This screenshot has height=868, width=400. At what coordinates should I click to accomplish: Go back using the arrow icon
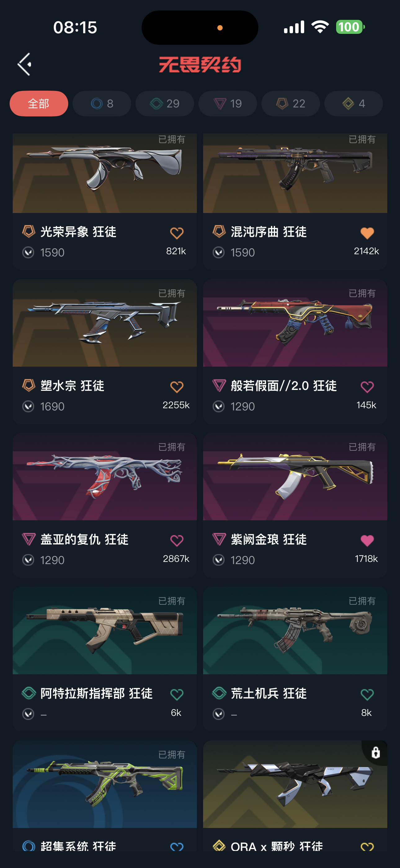(x=24, y=64)
